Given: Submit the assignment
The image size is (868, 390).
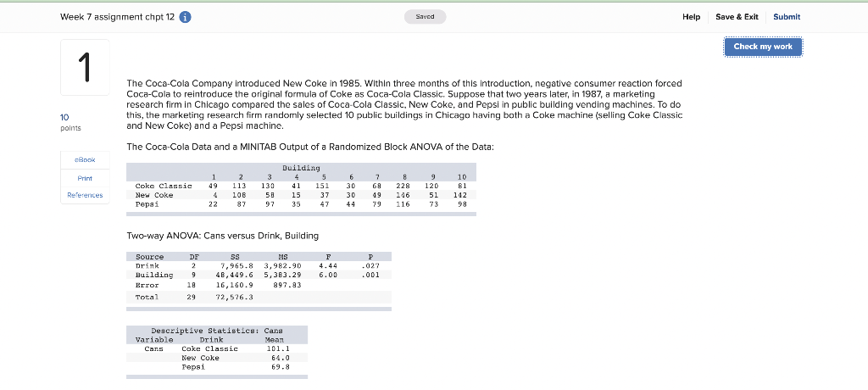Looking at the screenshot, I should (787, 17).
